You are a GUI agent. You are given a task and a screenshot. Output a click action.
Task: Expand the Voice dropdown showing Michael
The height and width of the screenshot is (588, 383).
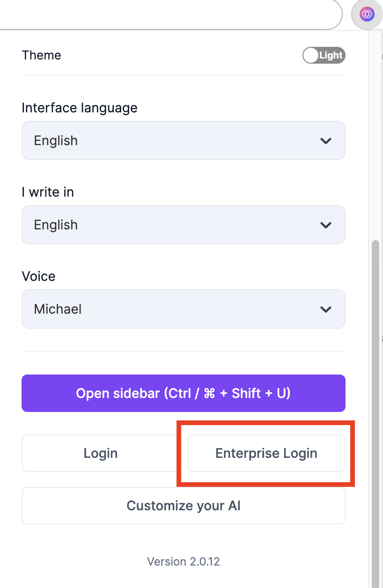point(183,309)
